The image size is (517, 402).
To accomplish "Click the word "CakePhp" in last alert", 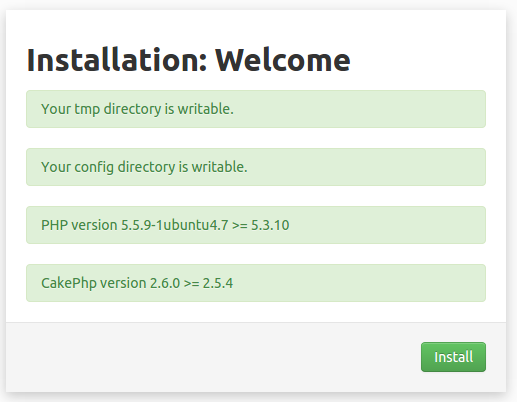I will click(x=69, y=284).
